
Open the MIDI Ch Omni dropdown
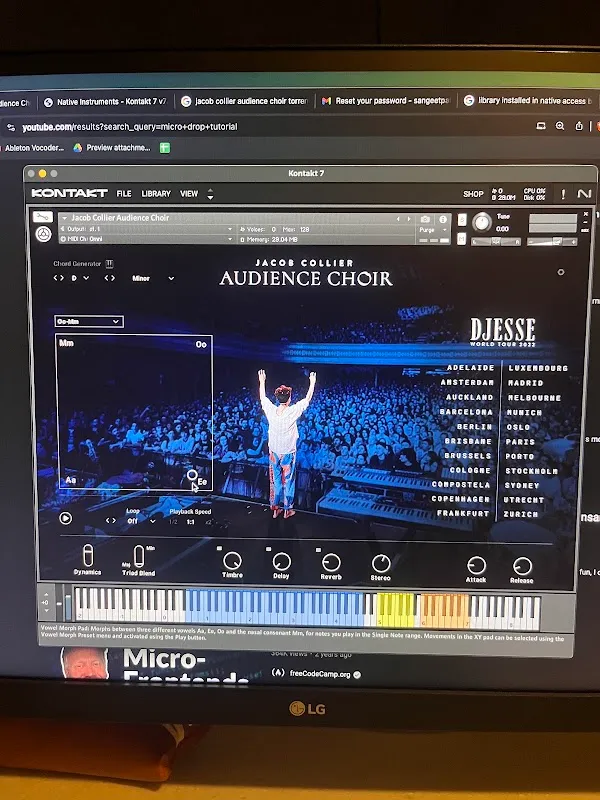tap(146, 239)
